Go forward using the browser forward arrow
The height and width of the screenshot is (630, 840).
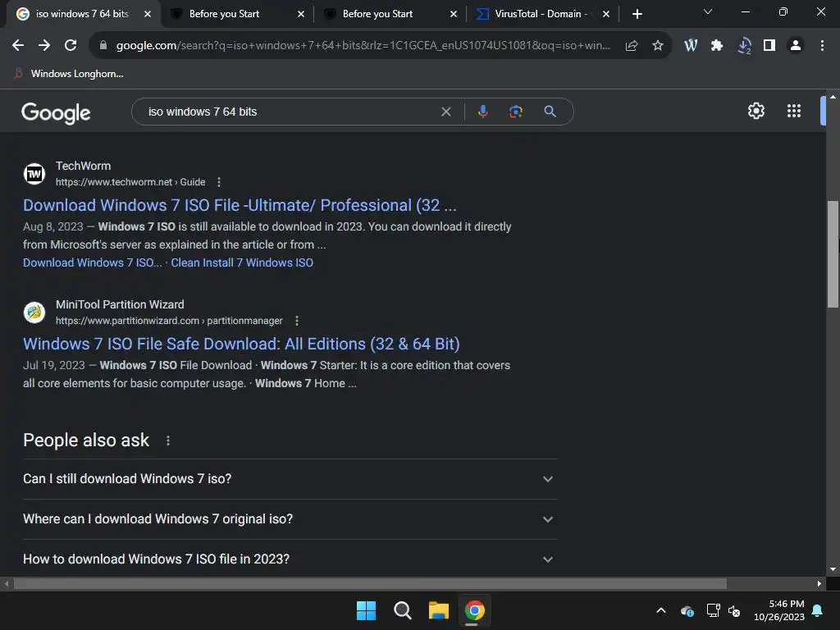coord(44,46)
